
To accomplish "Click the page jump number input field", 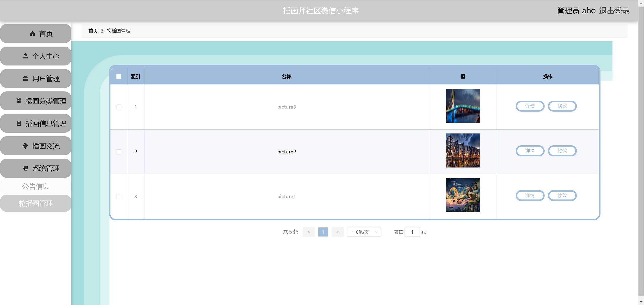I will pos(412,232).
